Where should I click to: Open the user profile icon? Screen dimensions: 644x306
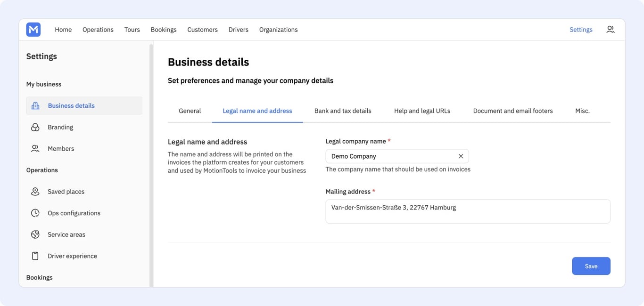611,30
